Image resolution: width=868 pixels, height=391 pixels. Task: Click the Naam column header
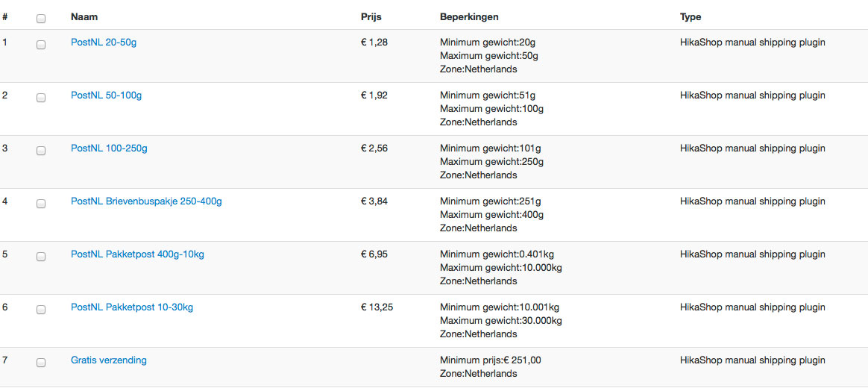tap(84, 17)
